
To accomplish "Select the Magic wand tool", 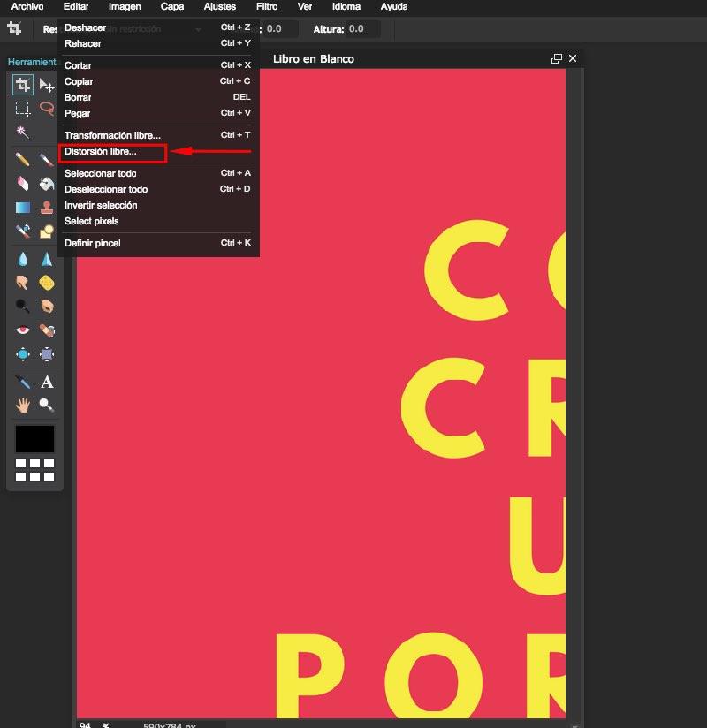I will [x=24, y=133].
